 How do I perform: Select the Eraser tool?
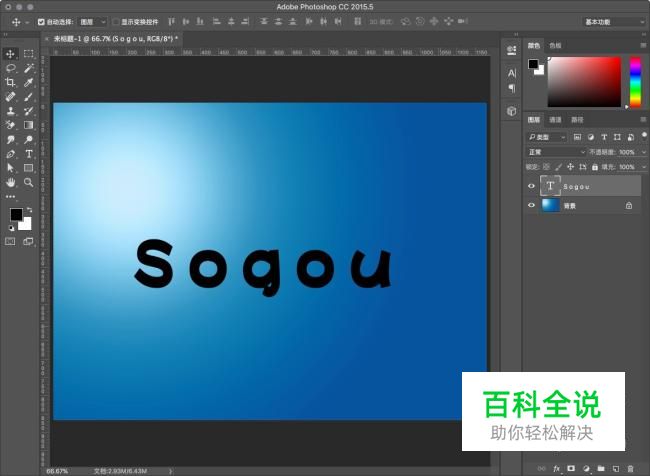click(10, 125)
